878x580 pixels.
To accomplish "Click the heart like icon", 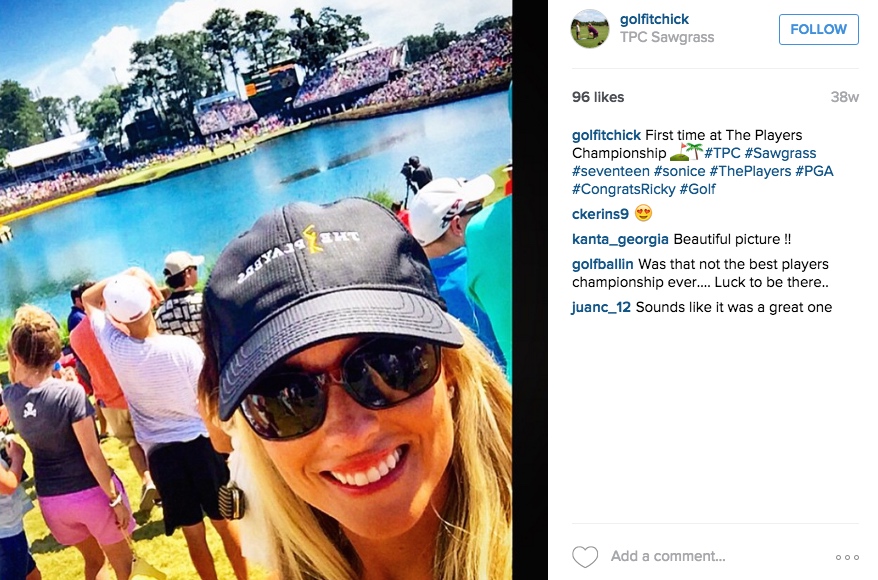I will coord(585,556).
